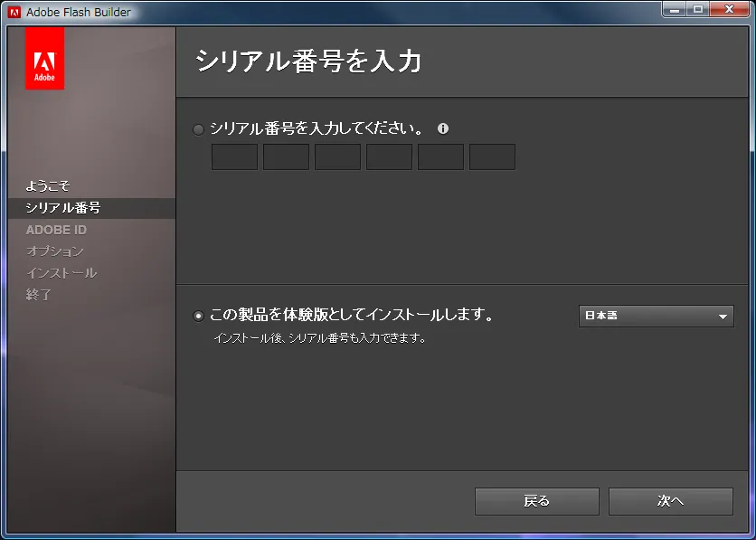Click the first serial number input box
Screen dimensions: 756x540
(234, 156)
